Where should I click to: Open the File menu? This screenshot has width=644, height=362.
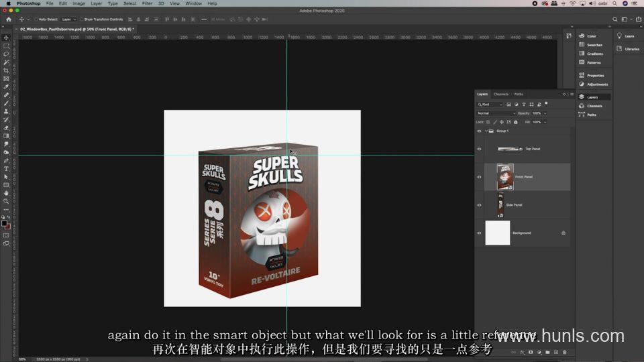(x=50, y=3)
